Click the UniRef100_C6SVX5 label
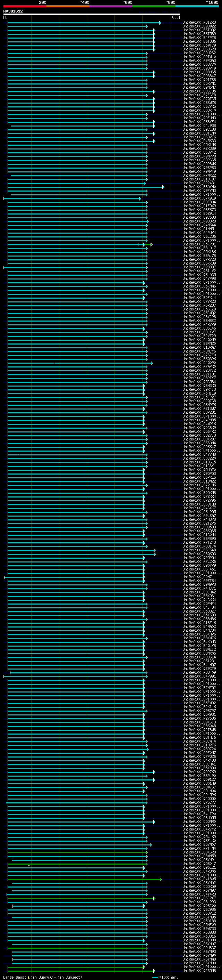Screen dimensions: 222x980 pyautogui.click(x=199, y=106)
